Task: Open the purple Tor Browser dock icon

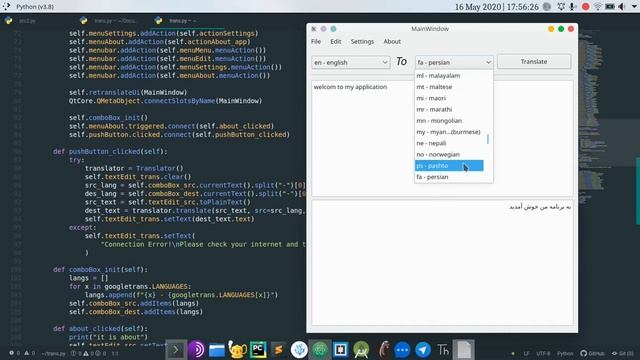Action: [x=196, y=350]
